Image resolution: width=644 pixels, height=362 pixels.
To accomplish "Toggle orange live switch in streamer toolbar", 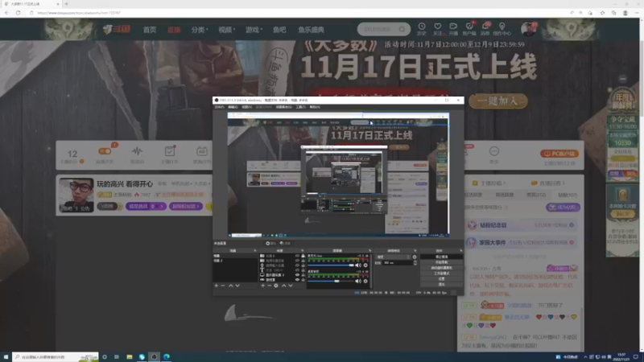I will click(105, 151).
